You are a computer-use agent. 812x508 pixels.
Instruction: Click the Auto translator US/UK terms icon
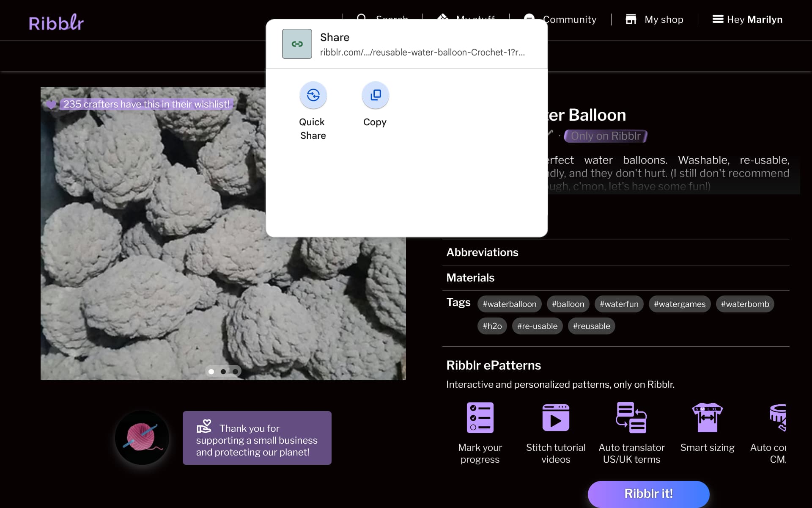click(631, 417)
